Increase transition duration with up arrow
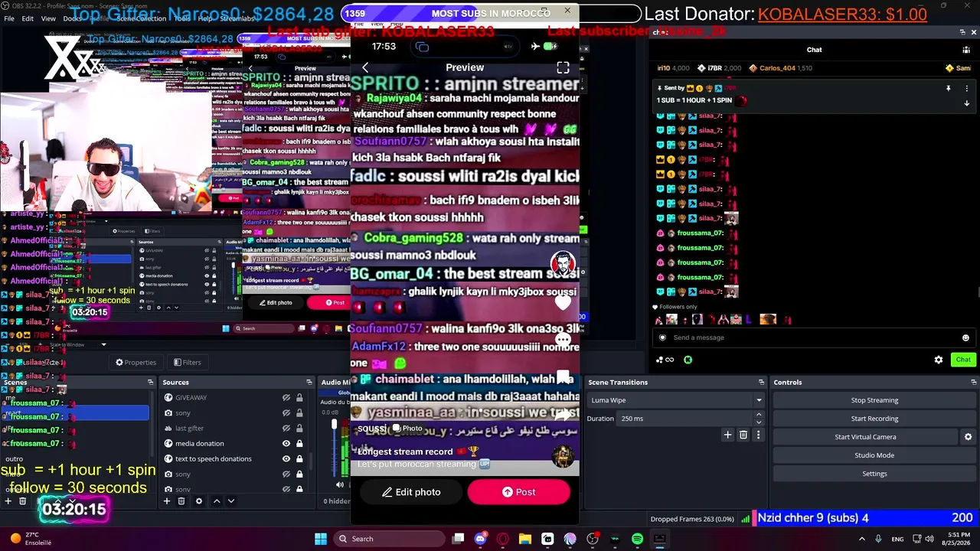Screen dimensions: 980x551 click(759, 415)
